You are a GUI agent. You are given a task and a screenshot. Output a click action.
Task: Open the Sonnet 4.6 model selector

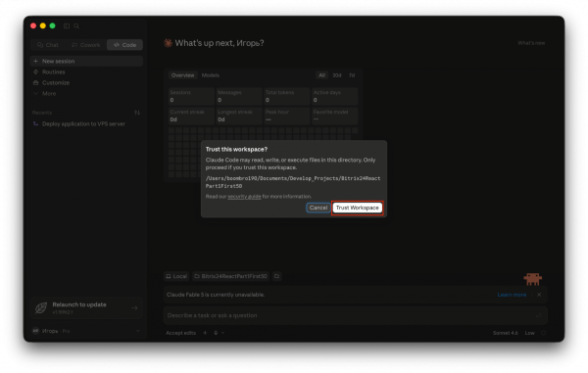505,333
